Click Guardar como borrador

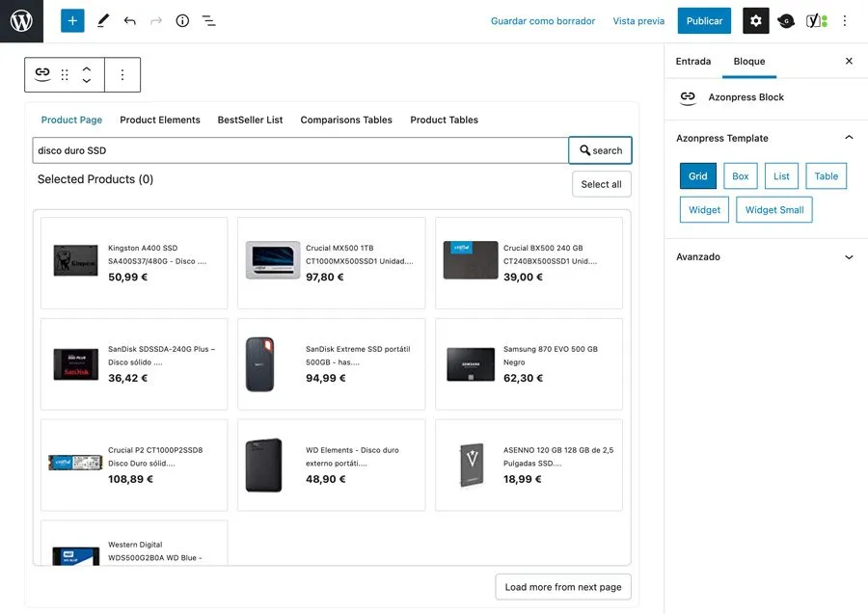coord(542,21)
